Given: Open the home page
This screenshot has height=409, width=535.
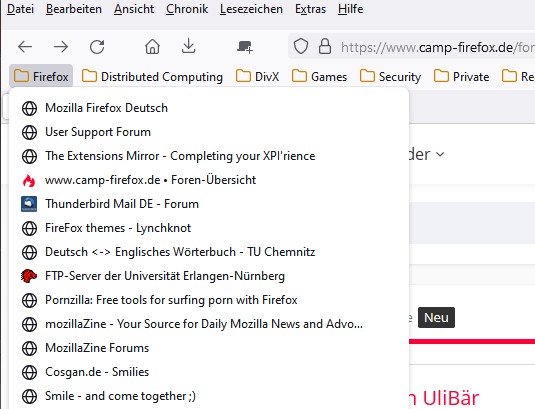Looking at the screenshot, I should pos(152,46).
